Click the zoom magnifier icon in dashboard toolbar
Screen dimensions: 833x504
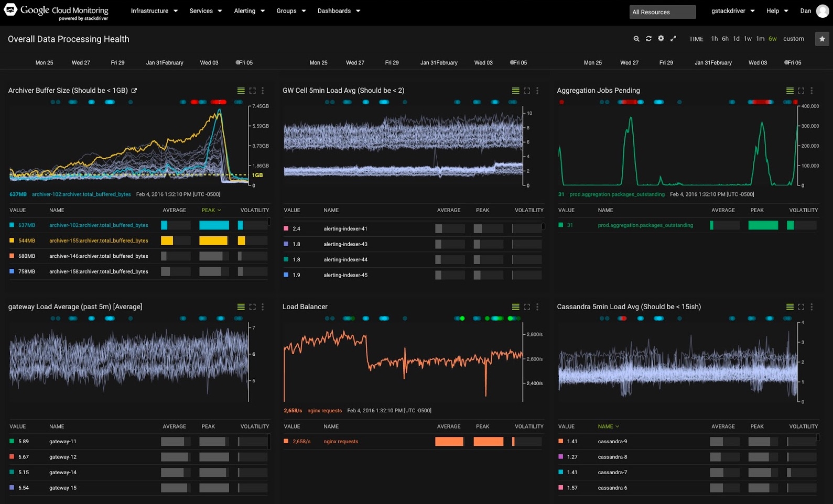click(x=636, y=39)
